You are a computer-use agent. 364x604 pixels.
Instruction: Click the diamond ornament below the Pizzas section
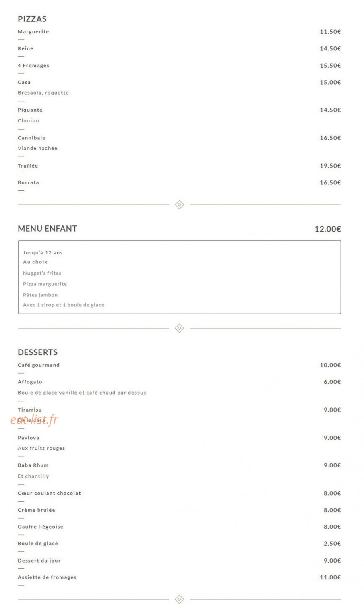pos(180,205)
